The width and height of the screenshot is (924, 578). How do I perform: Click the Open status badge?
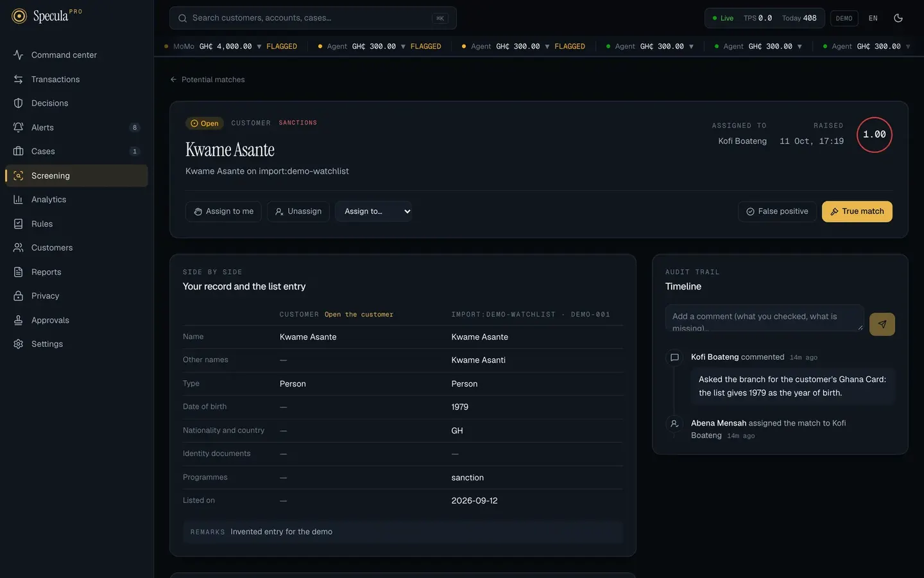tap(205, 123)
